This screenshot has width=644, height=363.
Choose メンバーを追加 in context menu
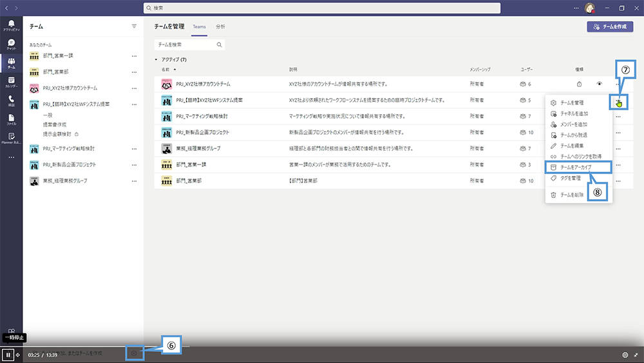pyautogui.click(x=579, y=124)
